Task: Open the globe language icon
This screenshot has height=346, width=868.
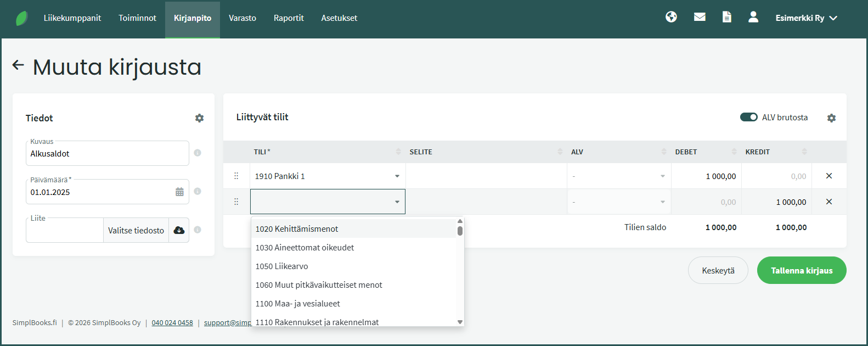Action: point(671,17)
